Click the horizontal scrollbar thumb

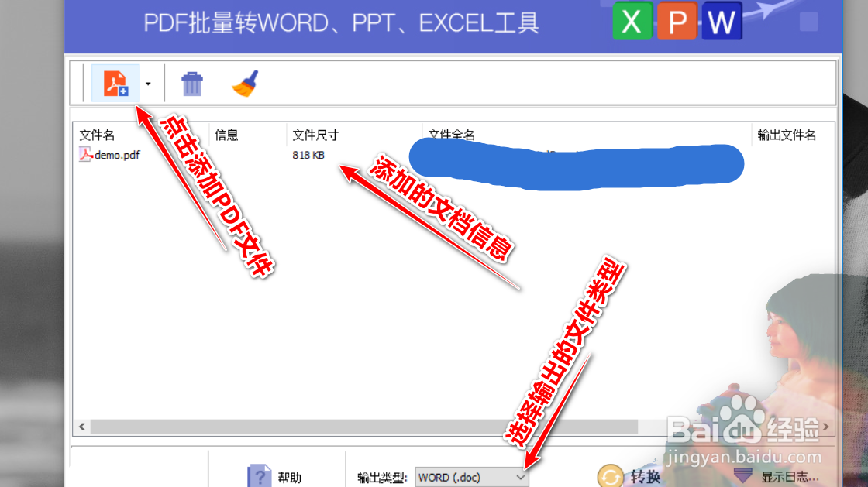tap(363, 427)
